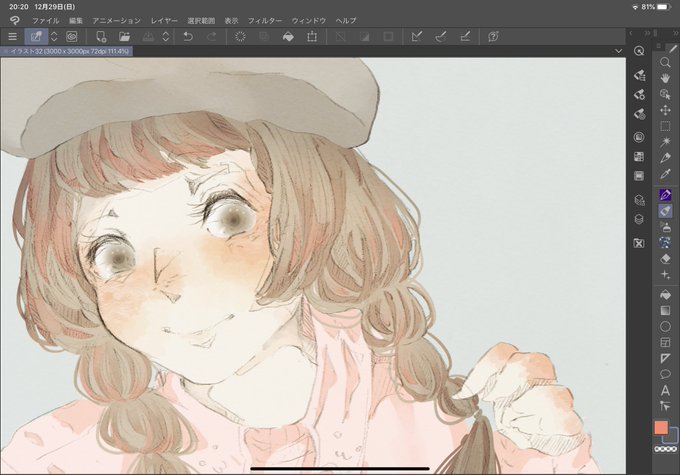Select the Text tool
This screenshot has height=475, width=680.
[665, 390]
